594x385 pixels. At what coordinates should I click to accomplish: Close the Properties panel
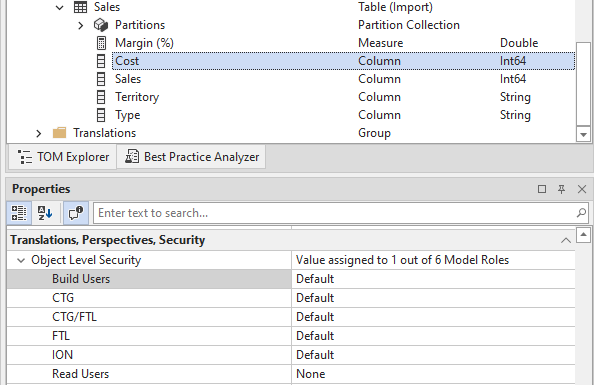[582, 189]
